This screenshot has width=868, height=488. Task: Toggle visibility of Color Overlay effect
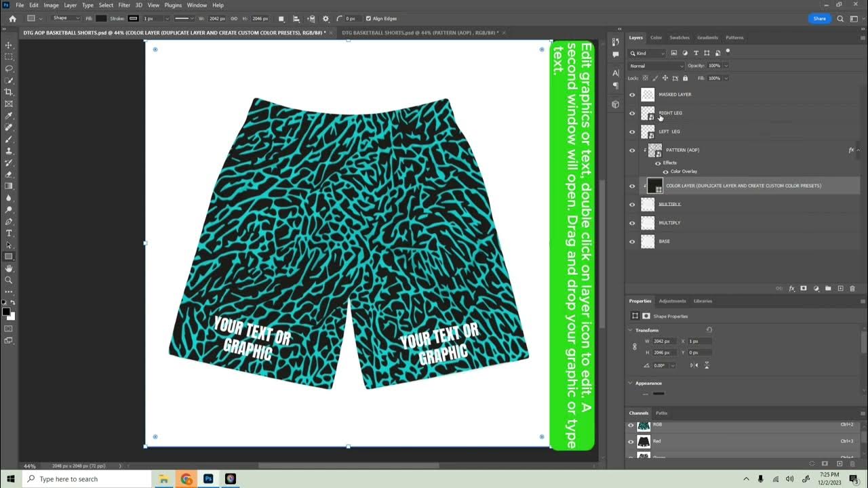[665, 171]
